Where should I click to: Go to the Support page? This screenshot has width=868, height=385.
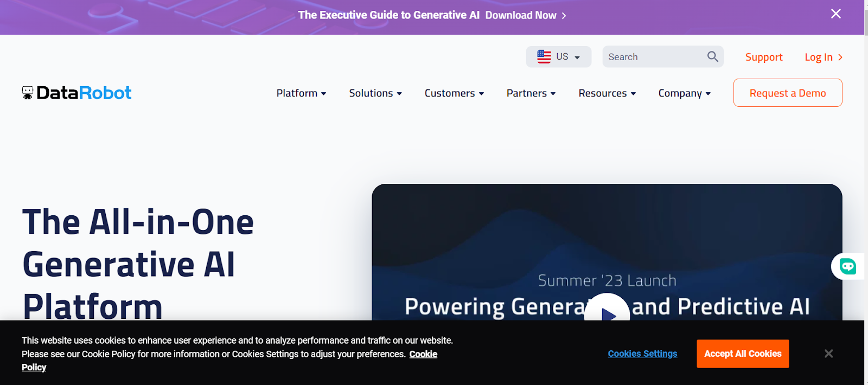764,57
